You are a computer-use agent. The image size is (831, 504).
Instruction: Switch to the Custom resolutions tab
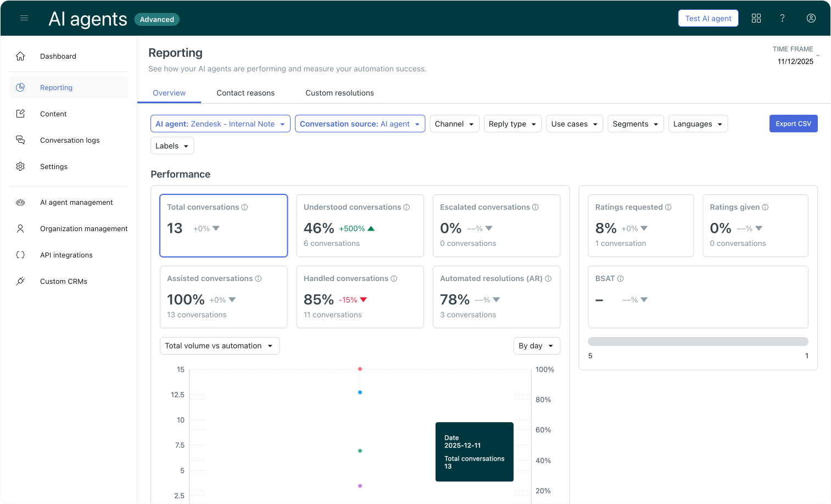click(x=339, y=93)
